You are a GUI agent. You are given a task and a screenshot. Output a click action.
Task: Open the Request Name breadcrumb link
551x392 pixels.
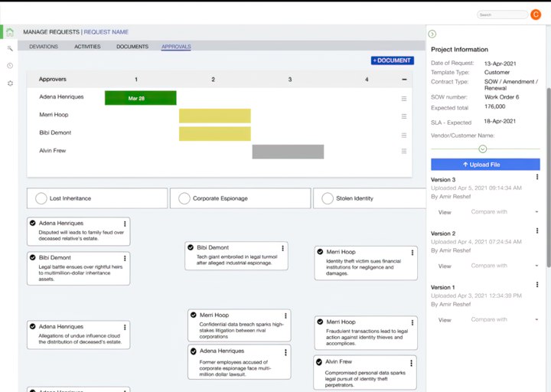coord(106,32)
